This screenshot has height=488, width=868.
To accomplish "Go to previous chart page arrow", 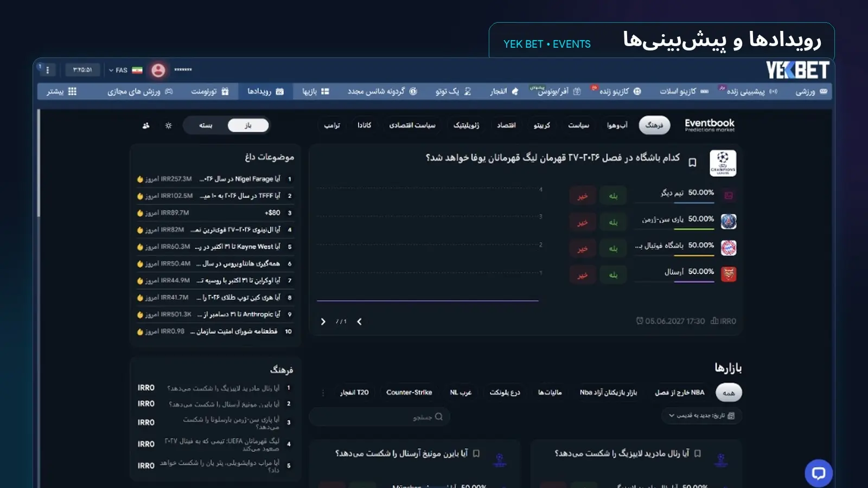I will [x=359, y=322].
